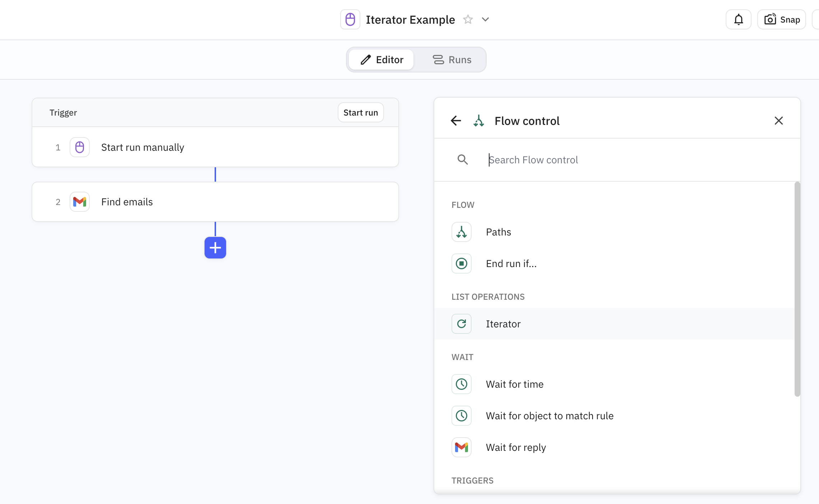Viewport: 819px width, 504px height.
Task: Select the Find emails step
Action: 215,202
